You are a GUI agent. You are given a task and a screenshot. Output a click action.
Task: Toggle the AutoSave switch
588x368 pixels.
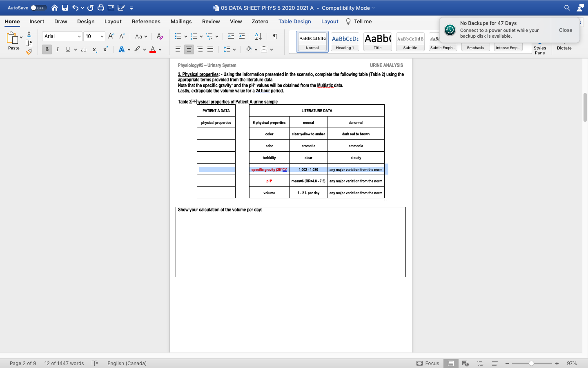click(x=38, y=8)
